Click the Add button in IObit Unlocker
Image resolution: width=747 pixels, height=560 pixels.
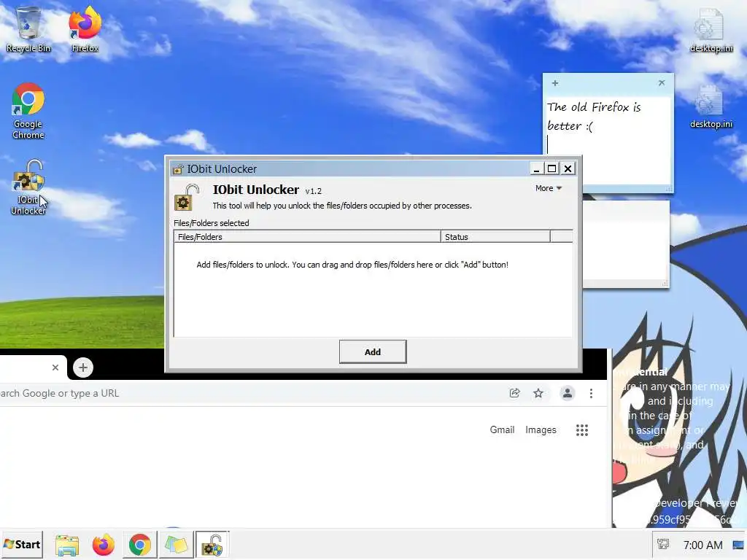point(373,352)
